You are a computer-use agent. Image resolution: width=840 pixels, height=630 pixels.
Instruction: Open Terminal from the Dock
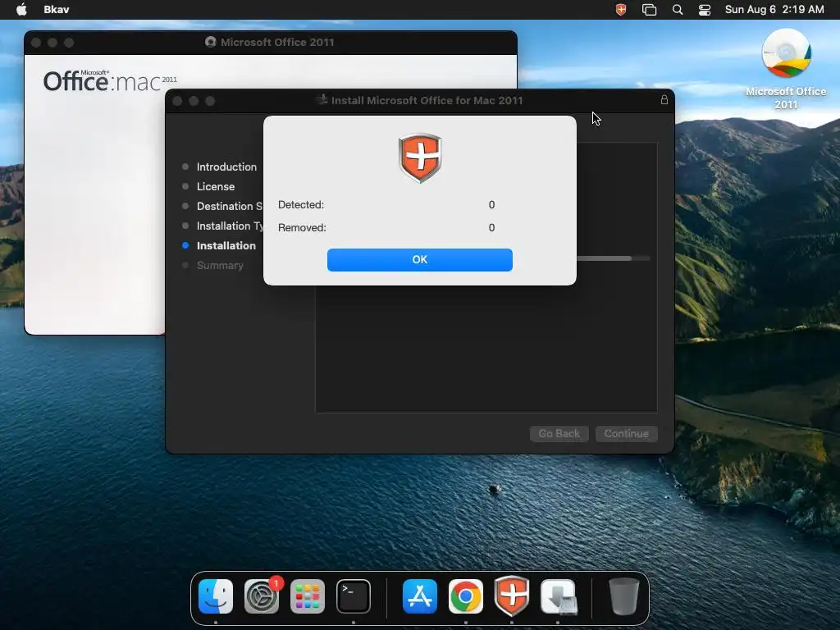[354, 596]
